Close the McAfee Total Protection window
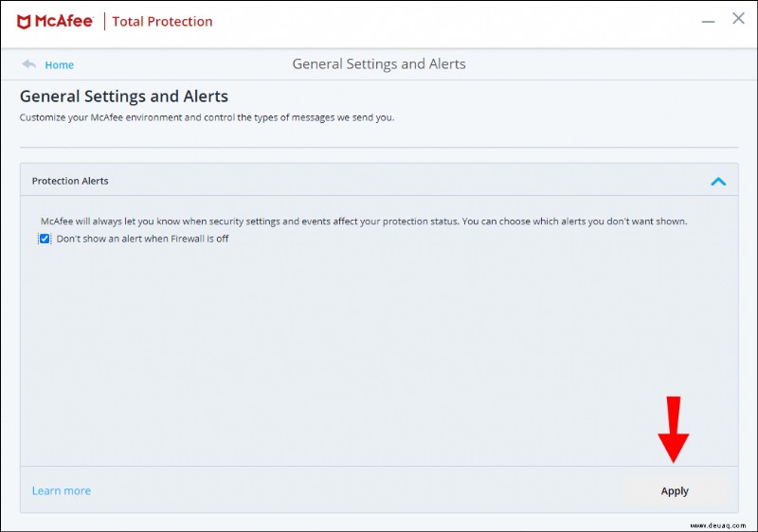 [738, 18]
